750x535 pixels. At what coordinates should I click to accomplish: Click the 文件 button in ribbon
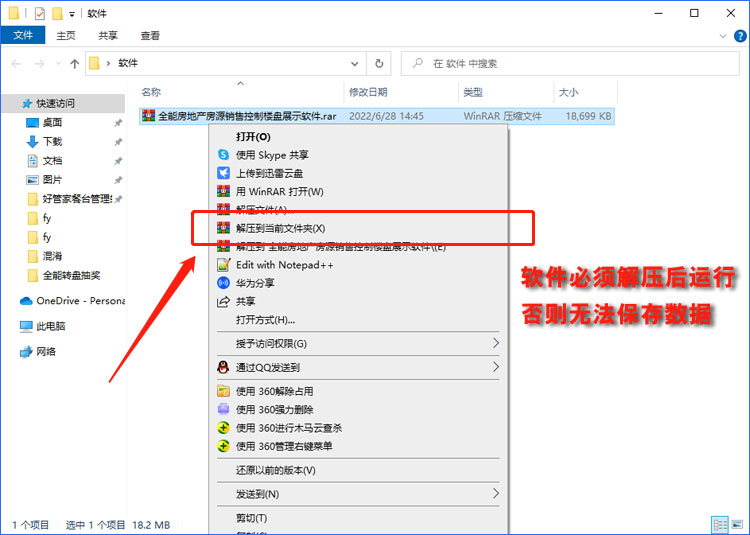pyautogui.click(x=22, y=36)
